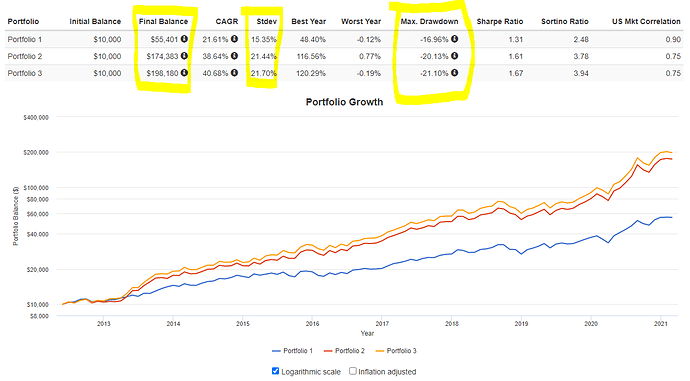Click US market correlation value 0.90

(673, 39)
